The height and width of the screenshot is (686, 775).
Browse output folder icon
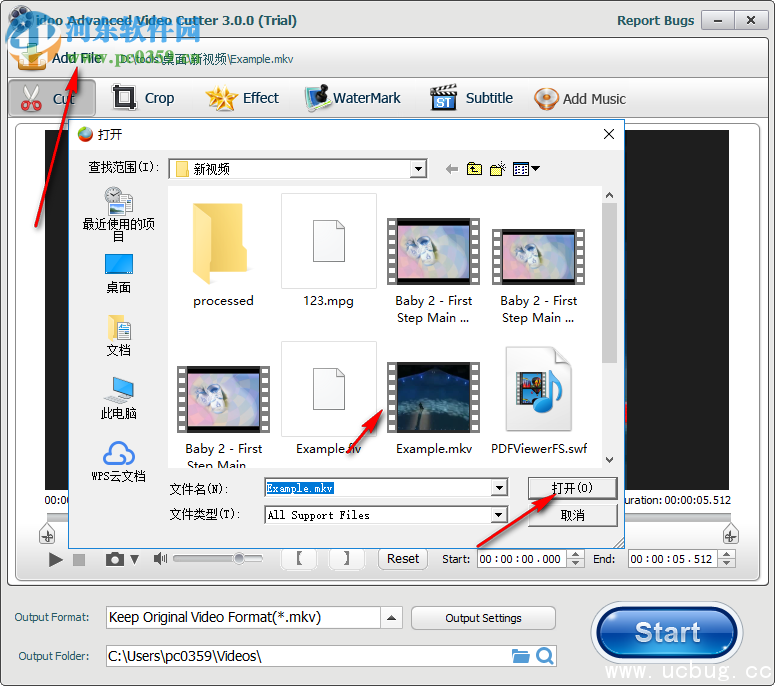(520, 656)
